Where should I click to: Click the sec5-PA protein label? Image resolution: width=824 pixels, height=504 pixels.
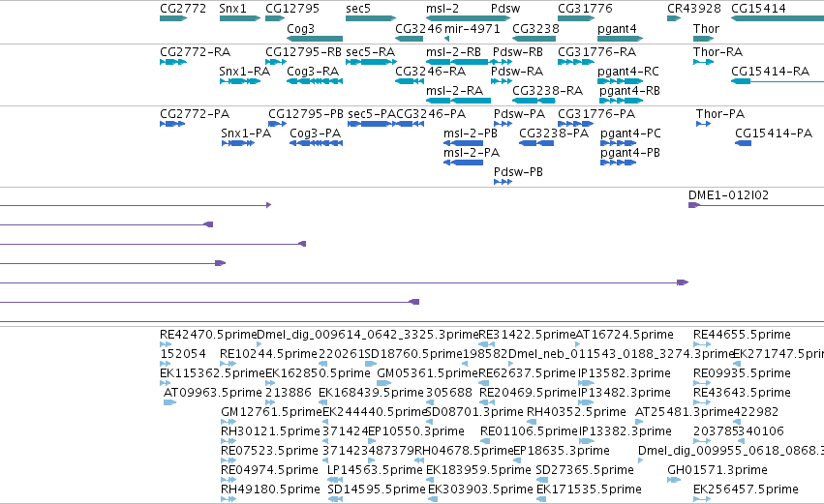[x=372, y=114]
